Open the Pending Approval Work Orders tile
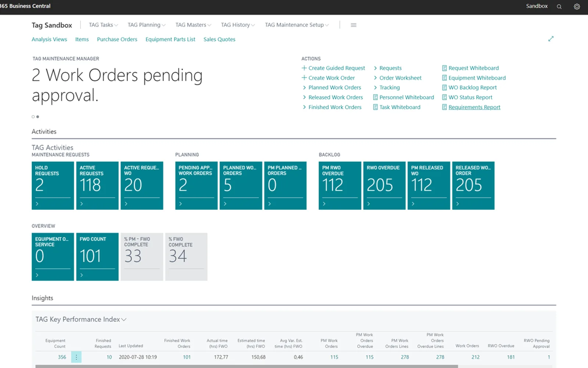 196,185
